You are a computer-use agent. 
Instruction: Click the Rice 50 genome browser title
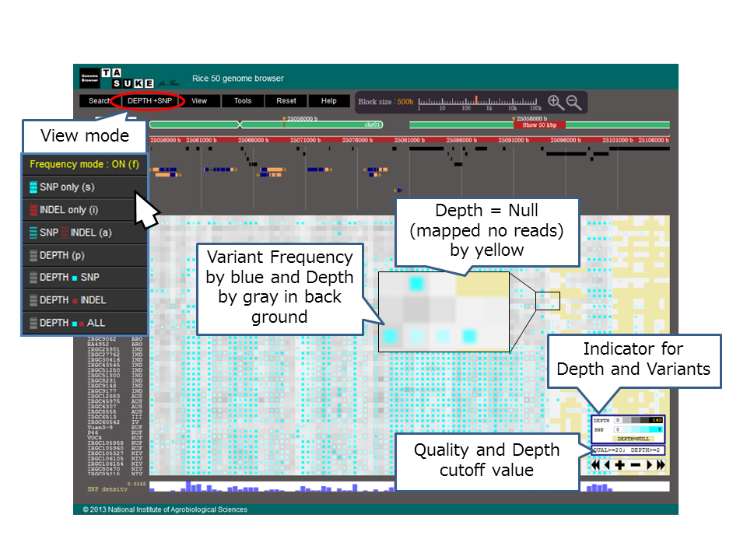coord(238,79)
